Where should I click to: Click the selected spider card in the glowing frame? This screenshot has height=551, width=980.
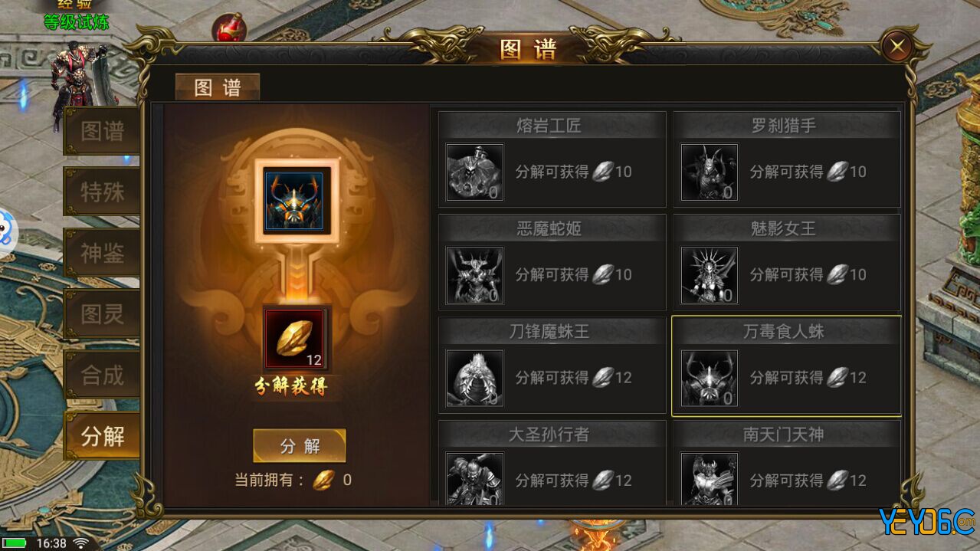tap(293, 202)
